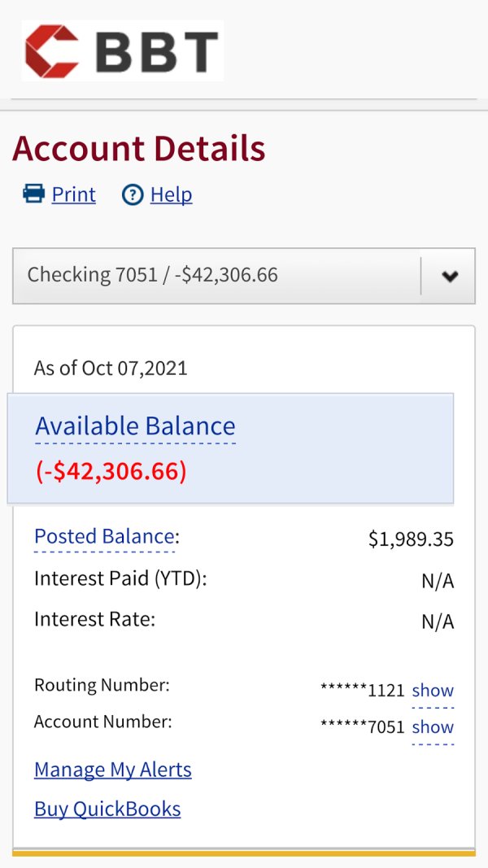Viewport: 488px width, 868px height.
Task: Click the red negative available balance amount
Action: 111,471
